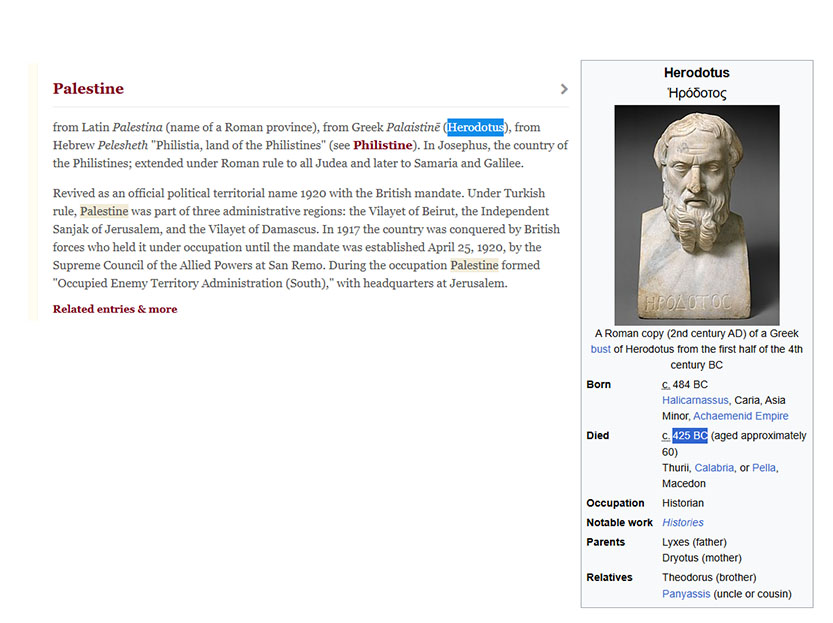Click the Notable work label
Image resolution: width=833 pixels, height=623 pixels.
point(619,523)
